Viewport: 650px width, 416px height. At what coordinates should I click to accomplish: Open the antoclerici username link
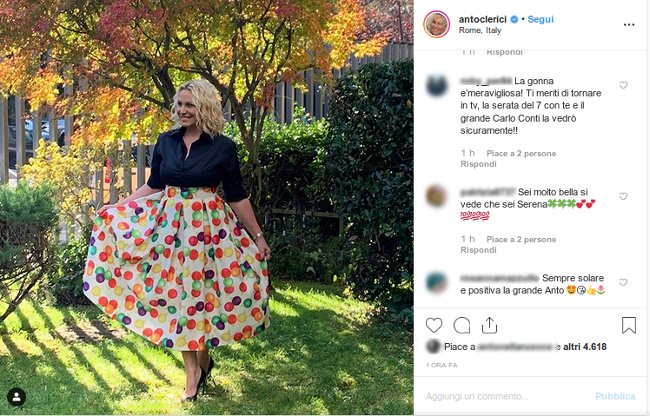(483, 19)
